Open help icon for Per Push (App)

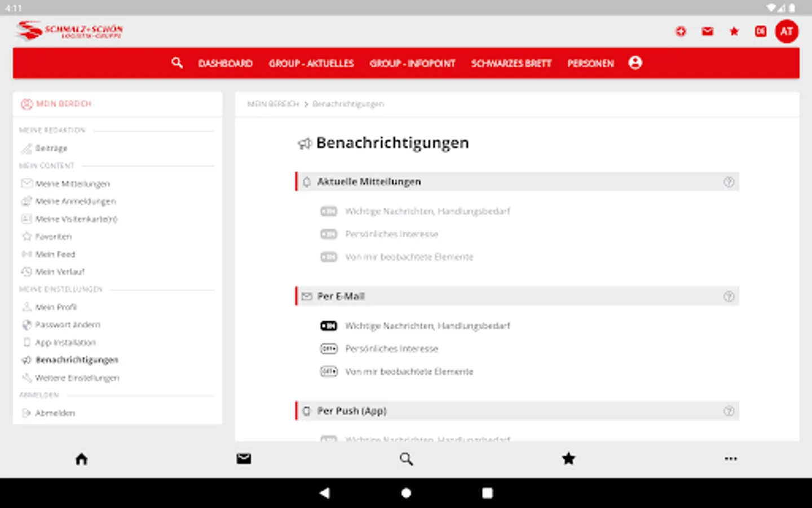point(729,411)
